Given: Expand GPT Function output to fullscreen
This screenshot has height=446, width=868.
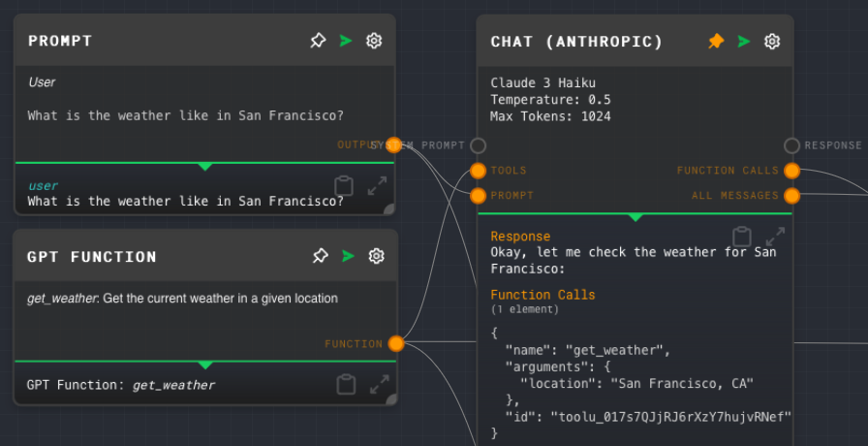Looking at the screenshot, I should (x=380, y=385).
